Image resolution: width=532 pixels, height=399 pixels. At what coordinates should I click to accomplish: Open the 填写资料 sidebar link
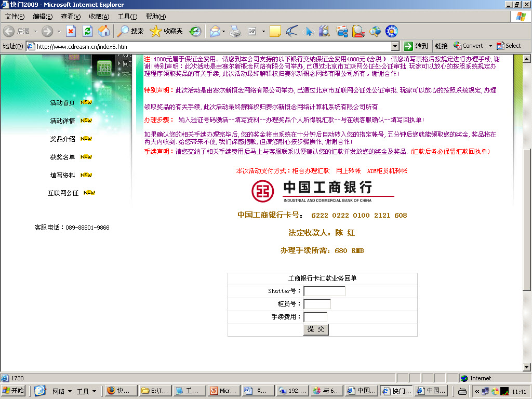click(x=62, y=176)
